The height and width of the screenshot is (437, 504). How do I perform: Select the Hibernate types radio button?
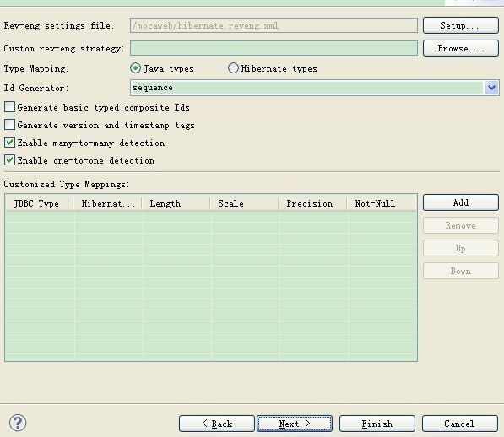(233, 68)
